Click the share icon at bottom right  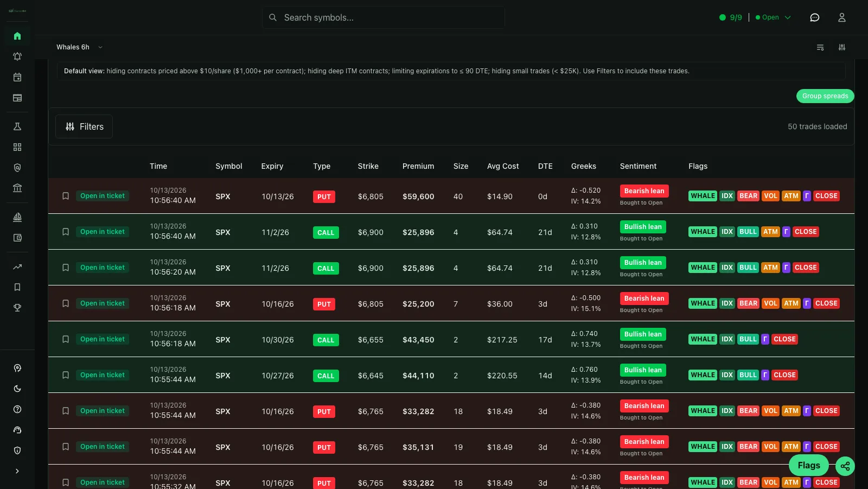click(845, 466)
